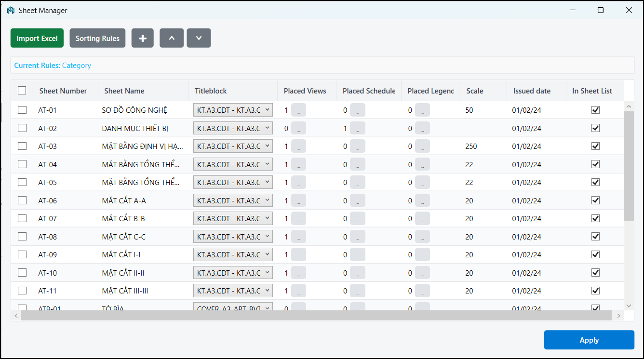Open Titleblock dropdown for AT-05
The width and height of the screenshot is (644, 359).
coord(233,182)
